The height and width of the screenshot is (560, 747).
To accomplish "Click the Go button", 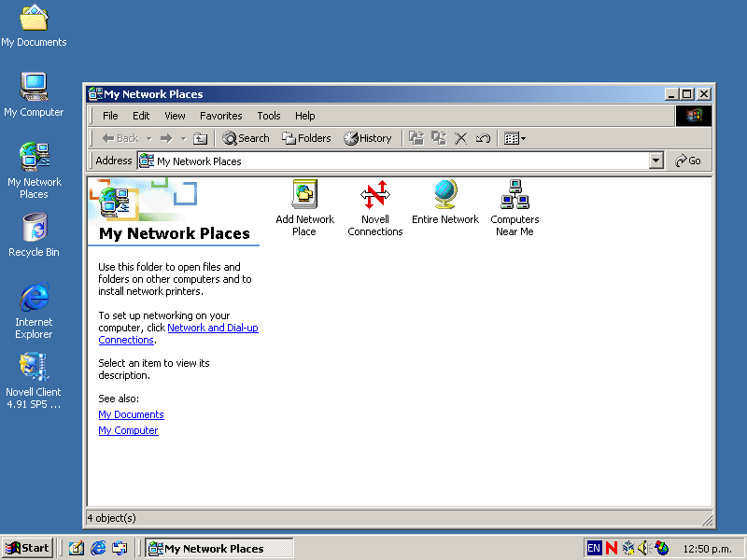I will [688, 161].
